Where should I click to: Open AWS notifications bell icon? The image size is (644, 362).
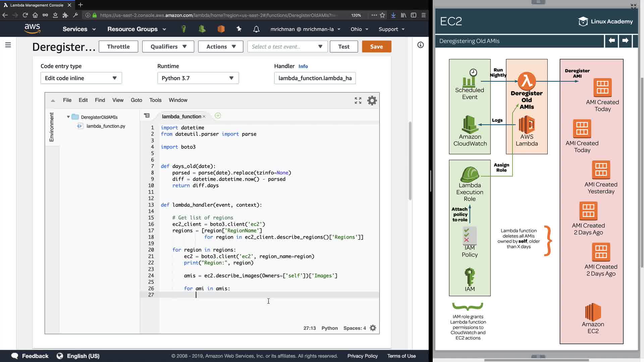click(256, 29)
